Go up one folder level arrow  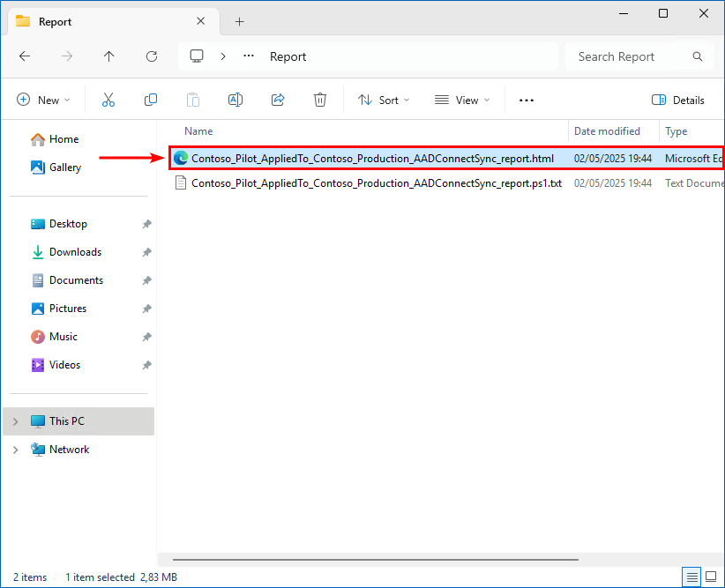109,56
